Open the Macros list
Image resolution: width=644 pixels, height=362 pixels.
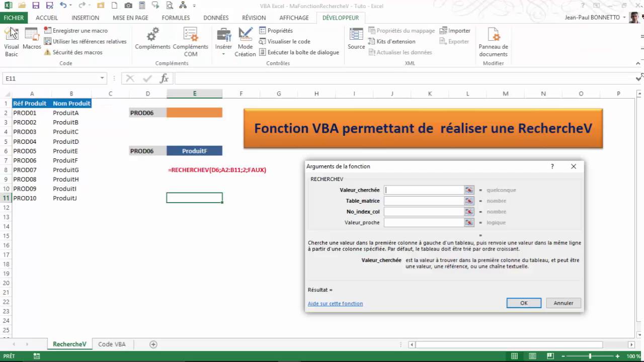coord(32,39)
